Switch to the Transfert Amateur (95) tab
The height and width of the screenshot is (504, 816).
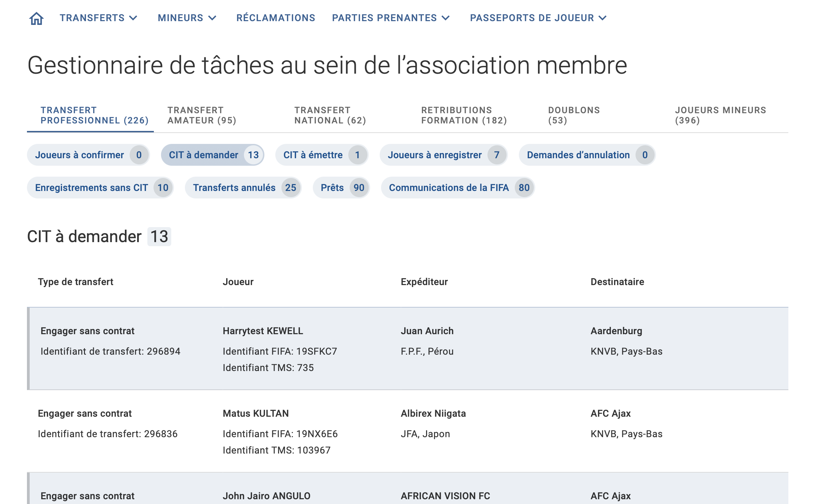(217, 115)
